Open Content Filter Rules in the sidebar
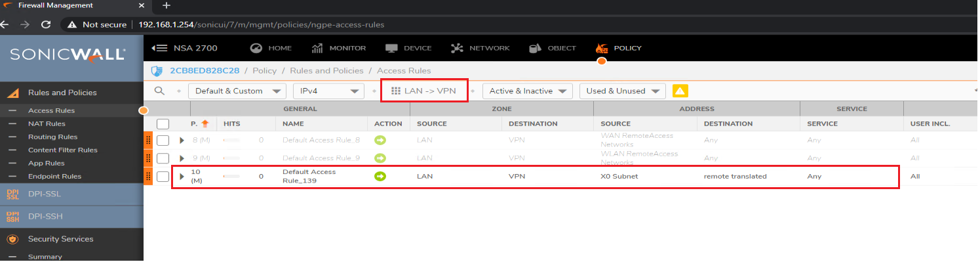Image resolution: width=980 pixels, height=264 pixels. (x=63, y=150)
